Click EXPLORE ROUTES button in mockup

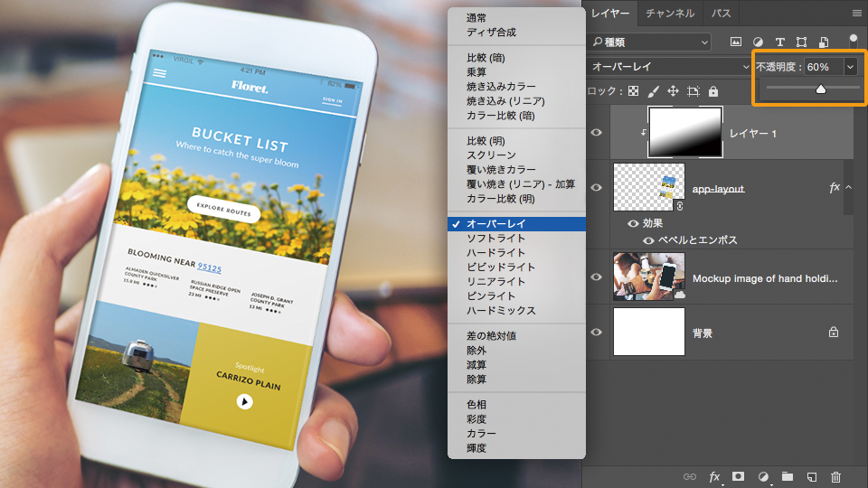click(x=223, y=209)
